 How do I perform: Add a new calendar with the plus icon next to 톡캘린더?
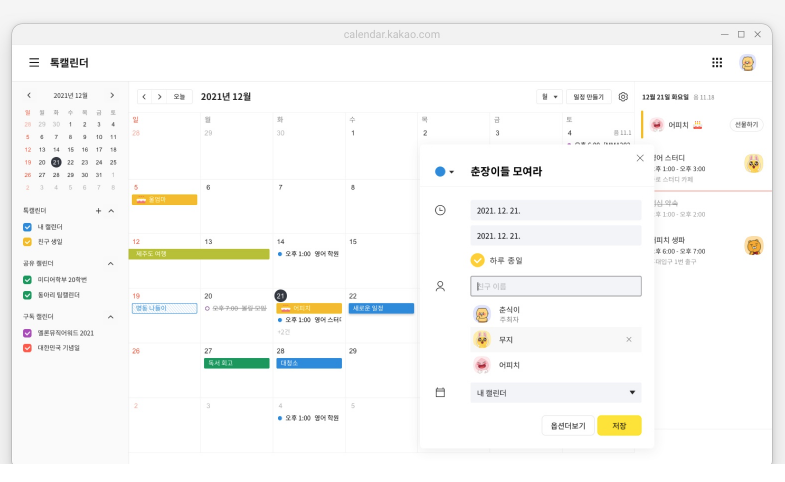click(98, 211)
